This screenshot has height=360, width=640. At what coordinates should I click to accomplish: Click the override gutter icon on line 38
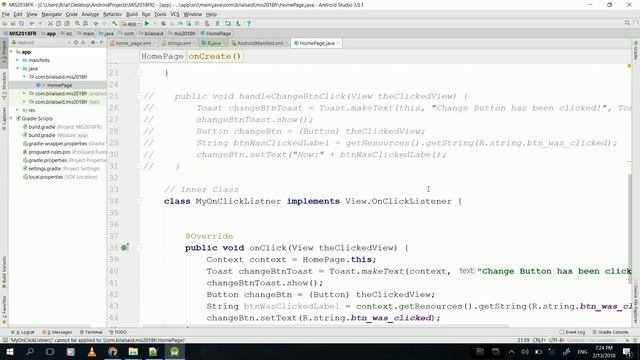click(x=125, y=247)
